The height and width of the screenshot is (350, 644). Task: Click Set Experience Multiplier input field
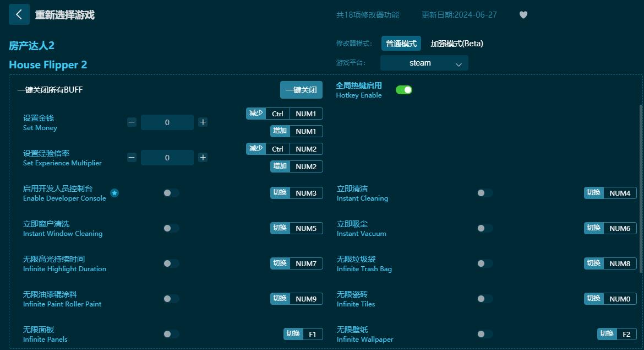pos(167,158)
